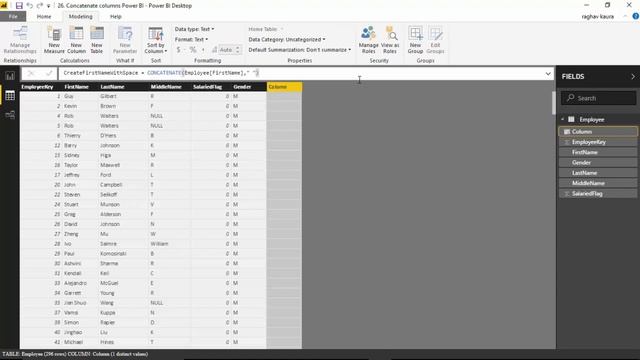The image size is (640, 360).
Task: Select Gender field in Fields pane
Action: (598, 162)
